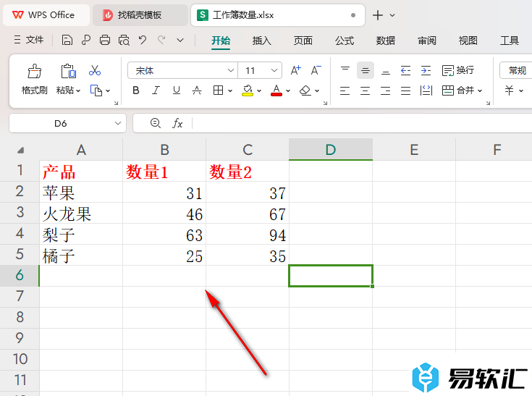Apply cell borders icon

218,90
